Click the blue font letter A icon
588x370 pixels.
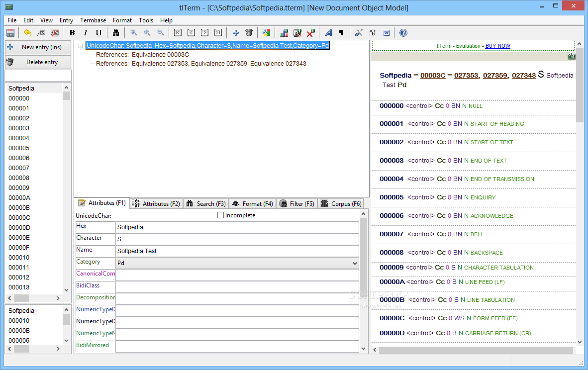[328, 33]
